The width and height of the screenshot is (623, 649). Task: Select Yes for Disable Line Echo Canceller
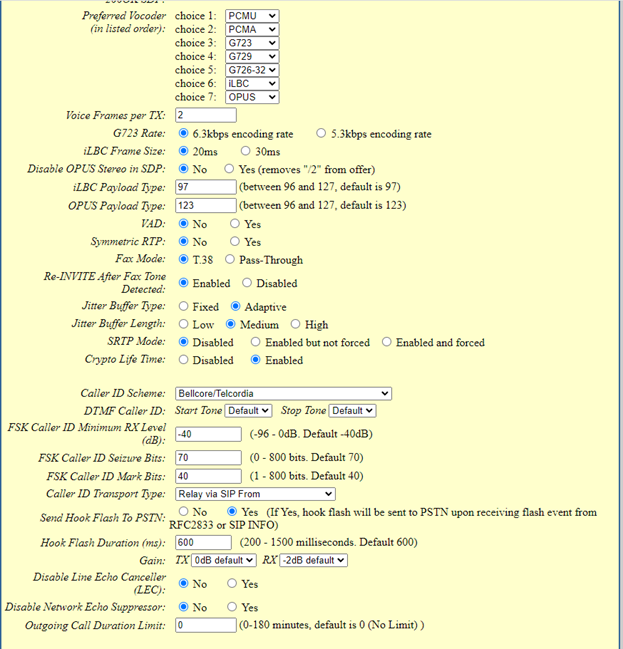232,583
